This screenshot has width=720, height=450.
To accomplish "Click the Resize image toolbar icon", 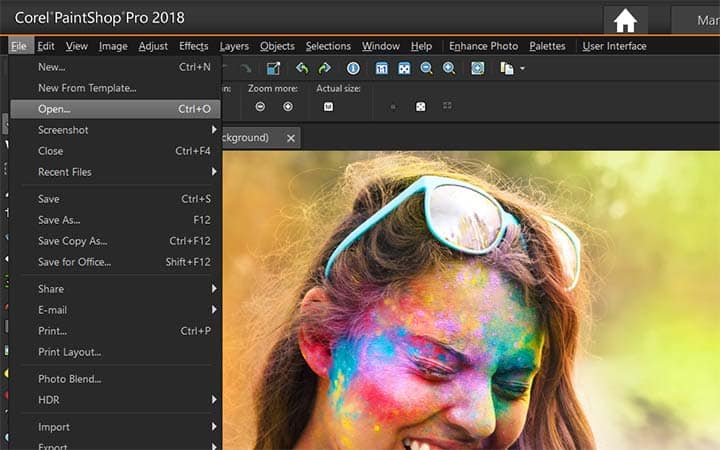I will coord(273,68).
